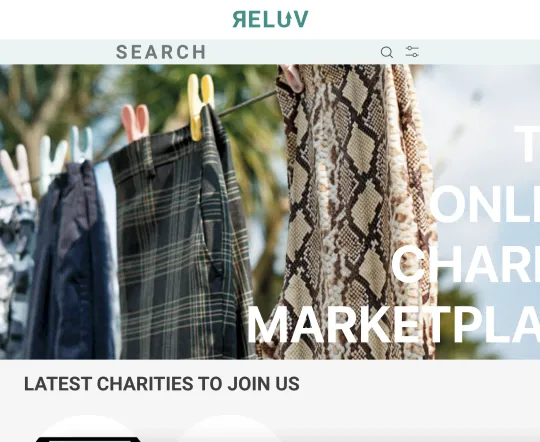Click the ONLINE headline word in the banner
The height and width of the screenshot is (442, 540).
coord(485,204)
